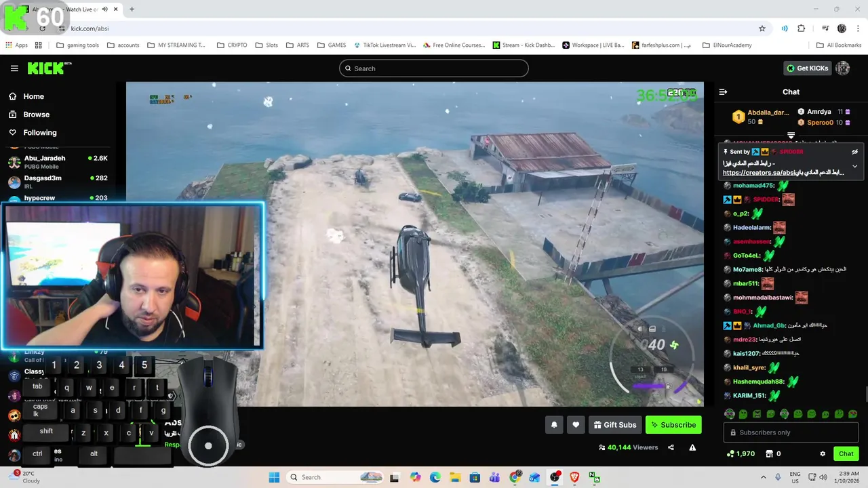Screen dimensions: 868x488
Task: Open the taskbar clock showing 2:39 AM
Action: tap(845, 477)
